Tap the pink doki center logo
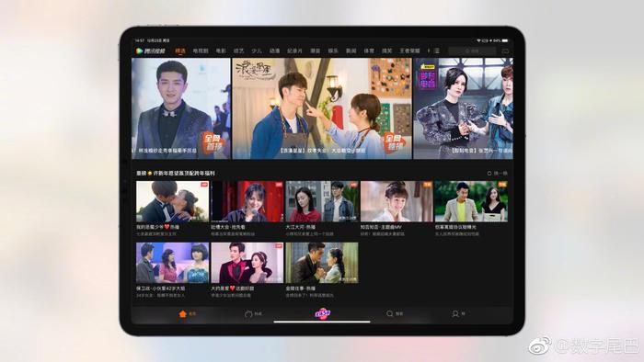Screen dimensions: 644x362 (322, 313)
